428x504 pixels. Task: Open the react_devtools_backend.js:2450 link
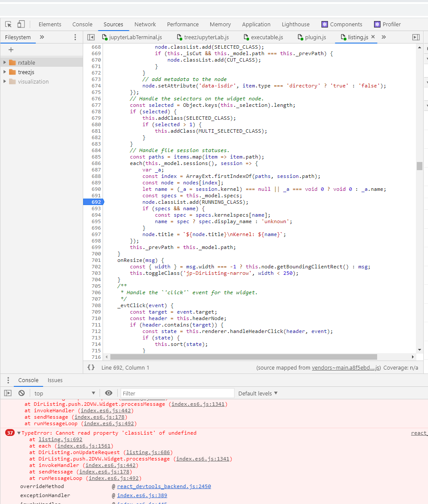coord(164,486)
